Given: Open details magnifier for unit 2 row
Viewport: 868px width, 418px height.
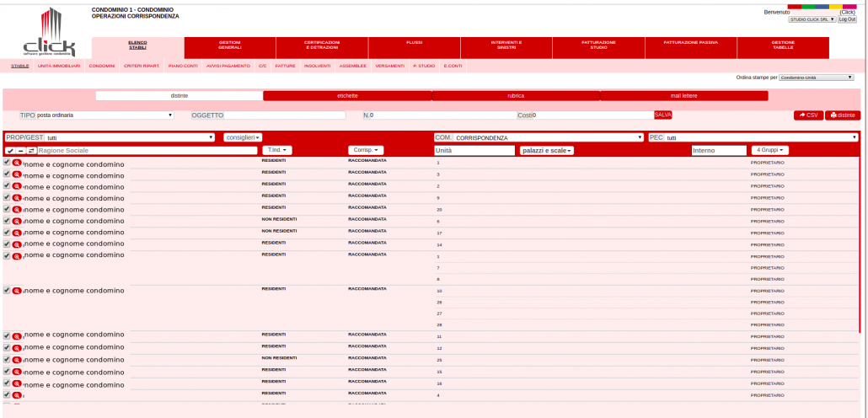Looking at the screenshot, I should tap(17, 186).
